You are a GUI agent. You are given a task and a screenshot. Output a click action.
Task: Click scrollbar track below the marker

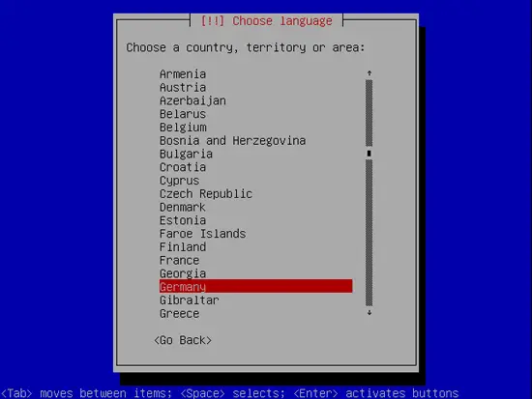coord(369,233)
